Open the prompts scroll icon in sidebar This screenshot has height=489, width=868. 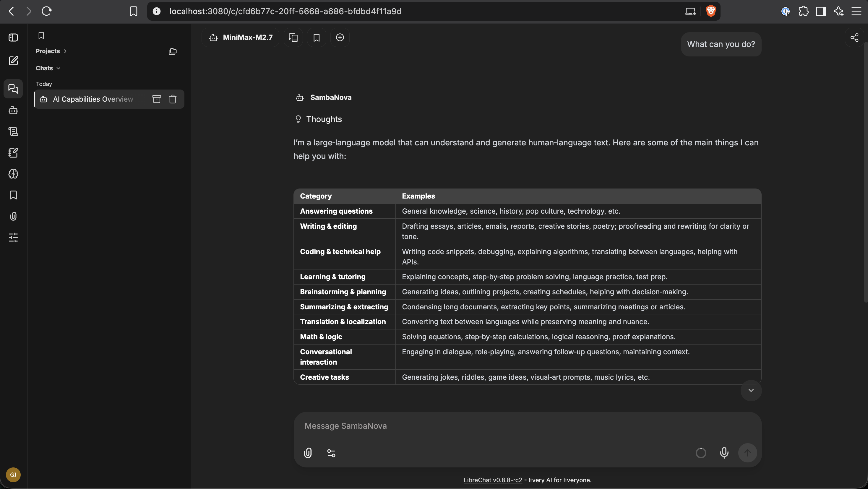[x=13, y=131]
